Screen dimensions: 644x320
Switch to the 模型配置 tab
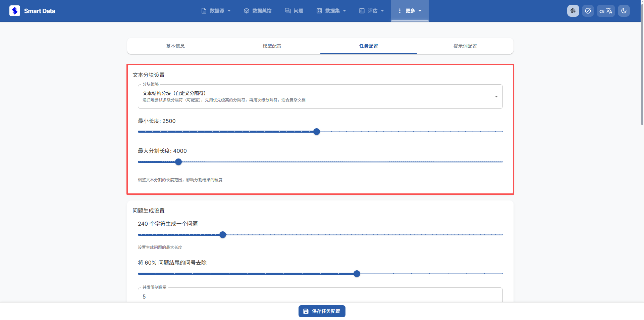272,46
